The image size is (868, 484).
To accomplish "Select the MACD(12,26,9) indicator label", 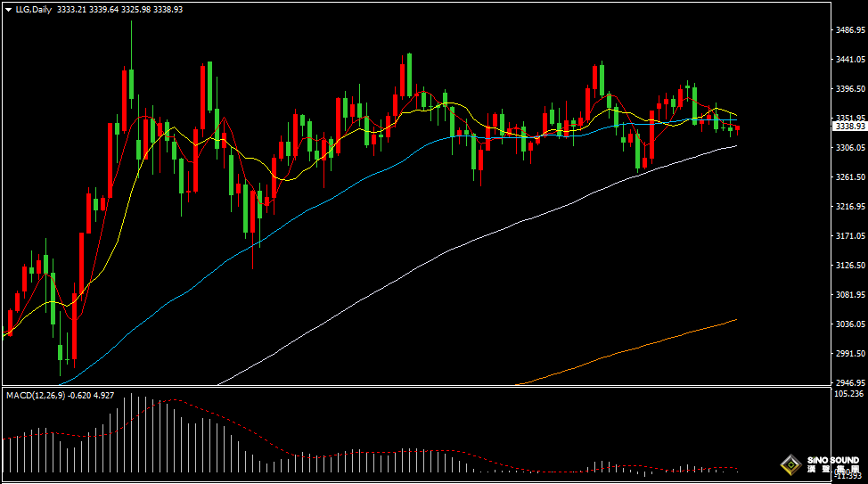I will pos(36,396).
